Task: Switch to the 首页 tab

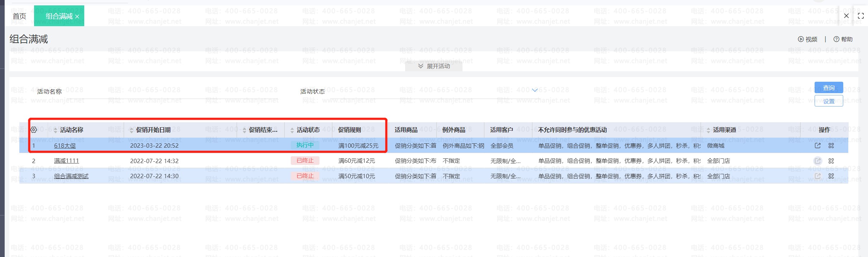Action: pos(19,16)
